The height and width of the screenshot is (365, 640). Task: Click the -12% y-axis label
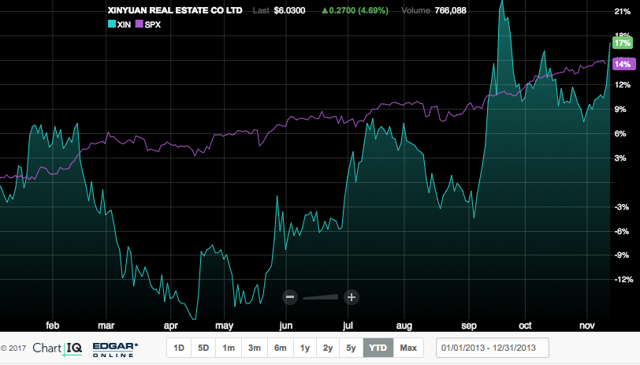pyautogui.click(x=624, y=280)
